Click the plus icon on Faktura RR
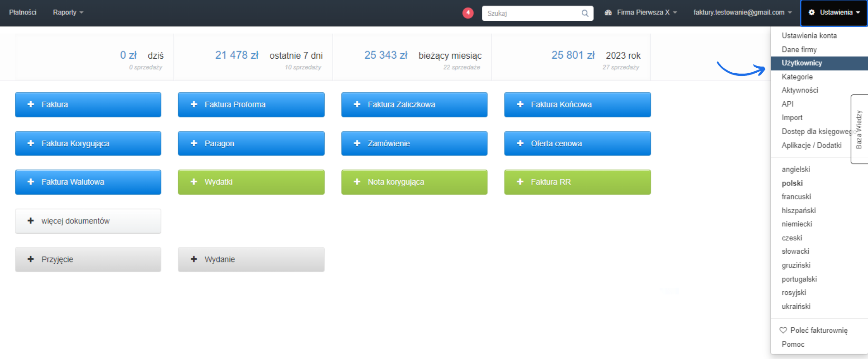The height and width of the screenshot is (359, 868). [520, 182]
